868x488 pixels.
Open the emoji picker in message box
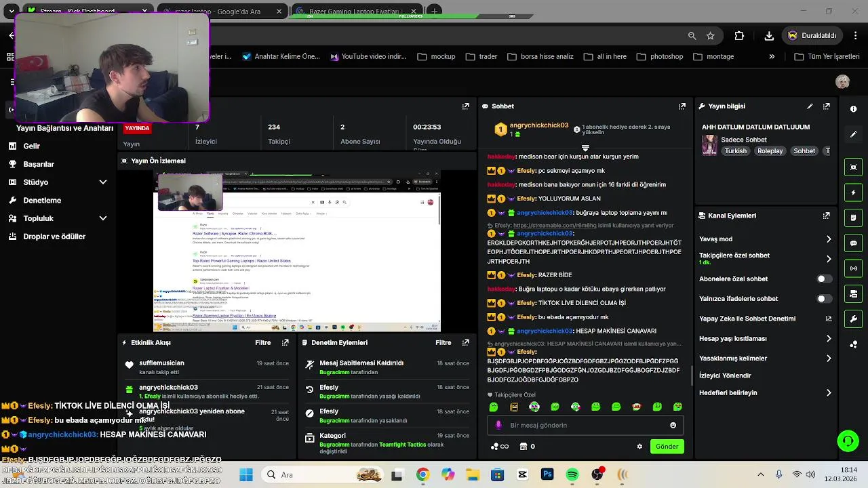[x=673, y=425]
